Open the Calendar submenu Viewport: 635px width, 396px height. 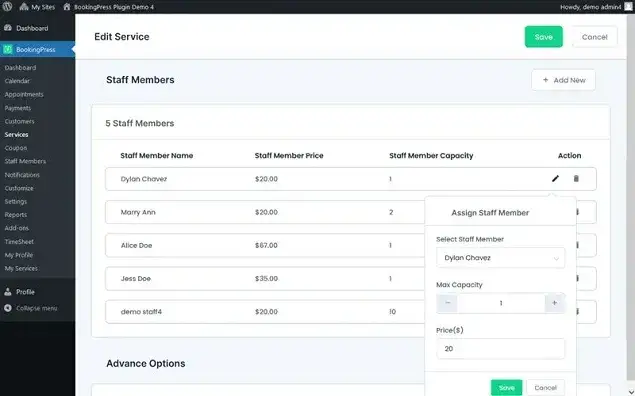[17, 81]
